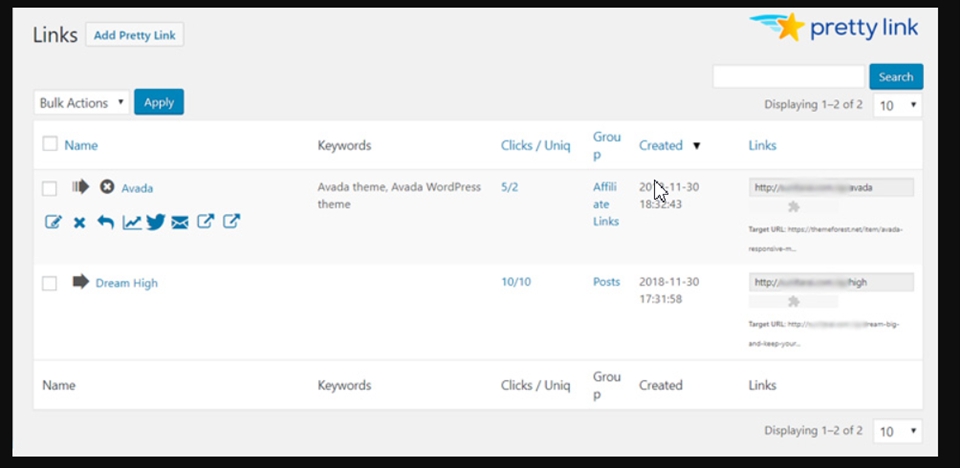Sort table by Clicks / Uniq column header

tap(535, 145)
